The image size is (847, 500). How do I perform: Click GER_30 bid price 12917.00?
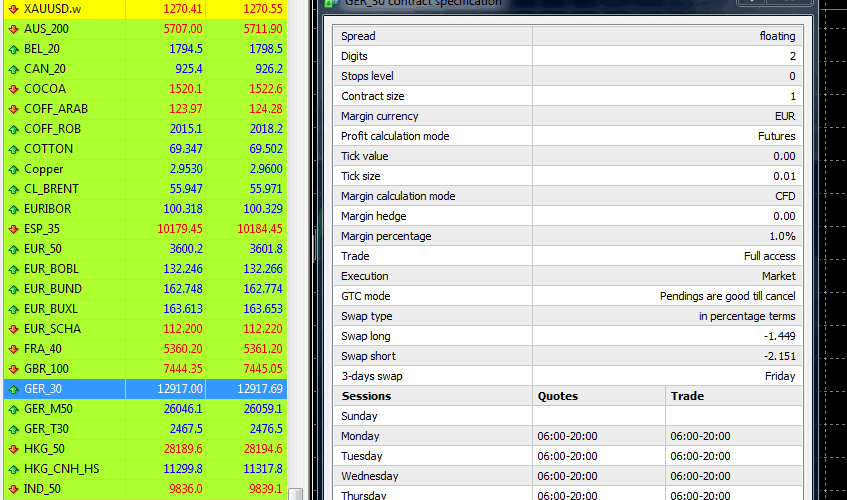[x=180, y=389]
